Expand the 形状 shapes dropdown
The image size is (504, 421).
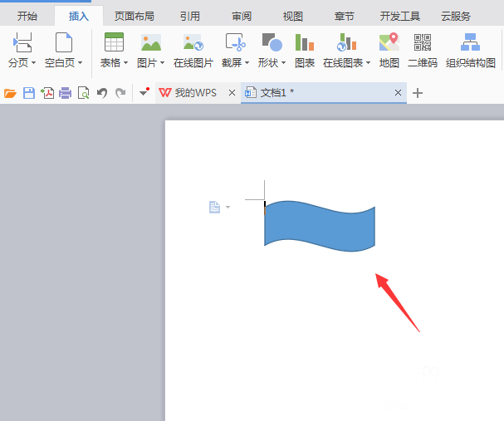283,62
